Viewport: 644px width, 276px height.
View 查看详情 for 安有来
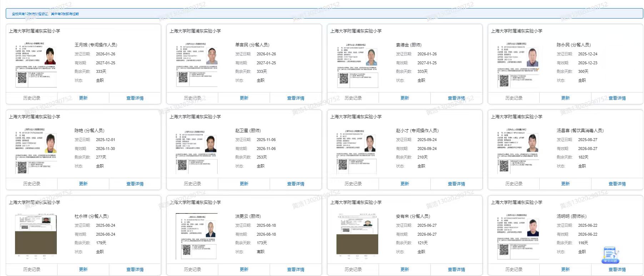456,270
